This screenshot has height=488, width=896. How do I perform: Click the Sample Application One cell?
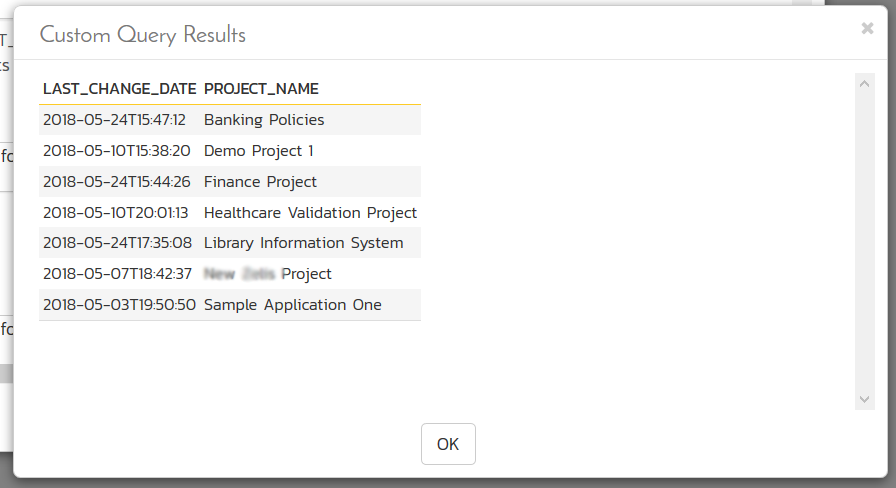click(292, 305)
